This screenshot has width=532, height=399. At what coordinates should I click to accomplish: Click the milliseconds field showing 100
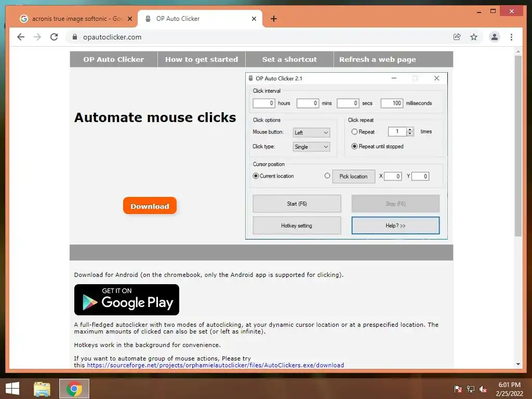coord(392,103)
